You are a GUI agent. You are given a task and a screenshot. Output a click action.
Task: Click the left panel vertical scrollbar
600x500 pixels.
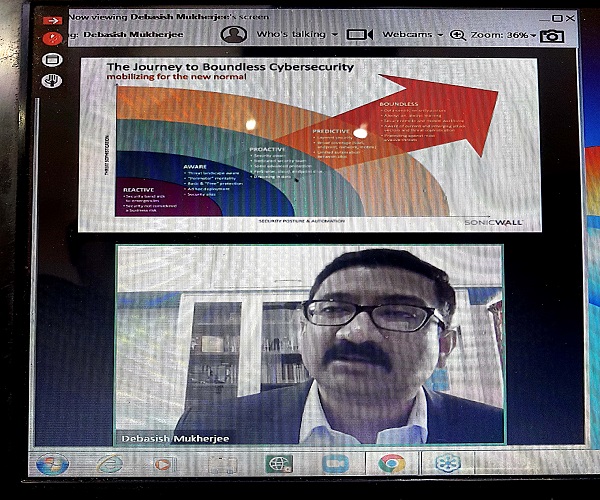[36, 272]
